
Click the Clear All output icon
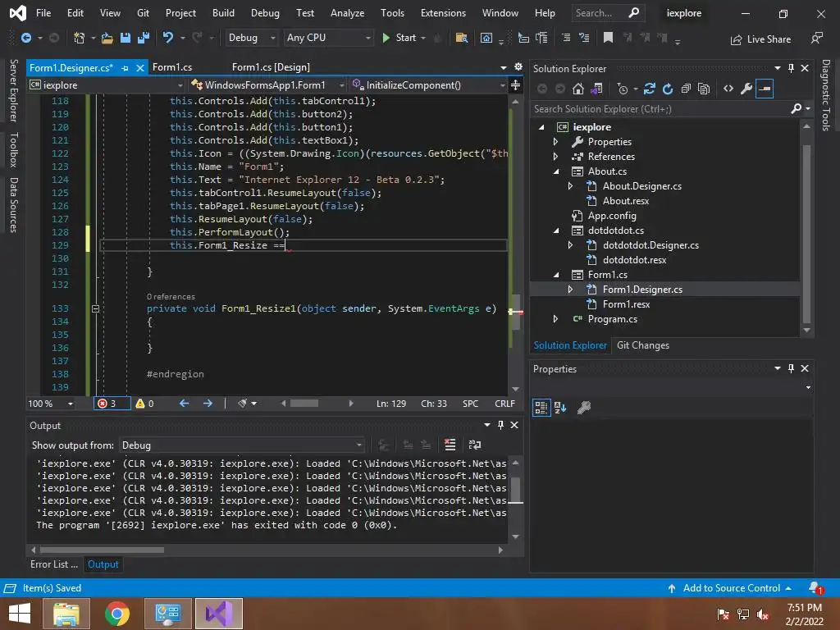450,445
